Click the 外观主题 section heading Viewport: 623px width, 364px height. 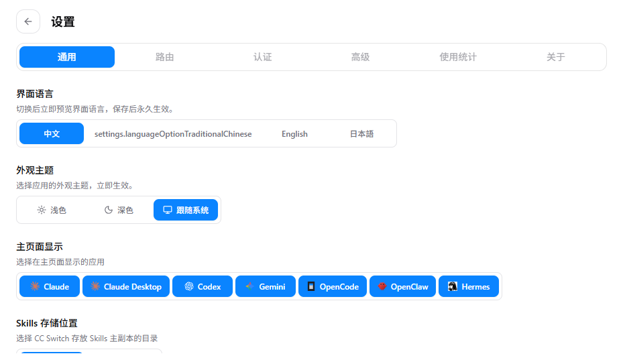tap(35, 170)
